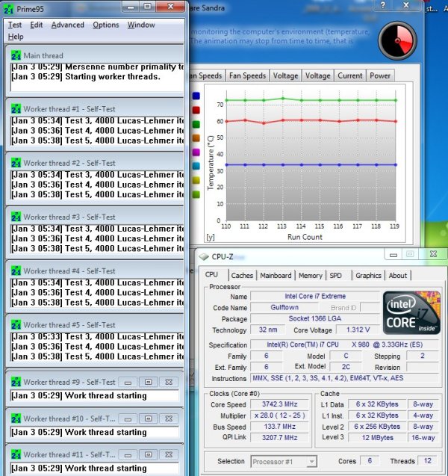Click the Worker thread #3 window icon
The width and height of the screenshot is (448, 476).
(16, 217)
